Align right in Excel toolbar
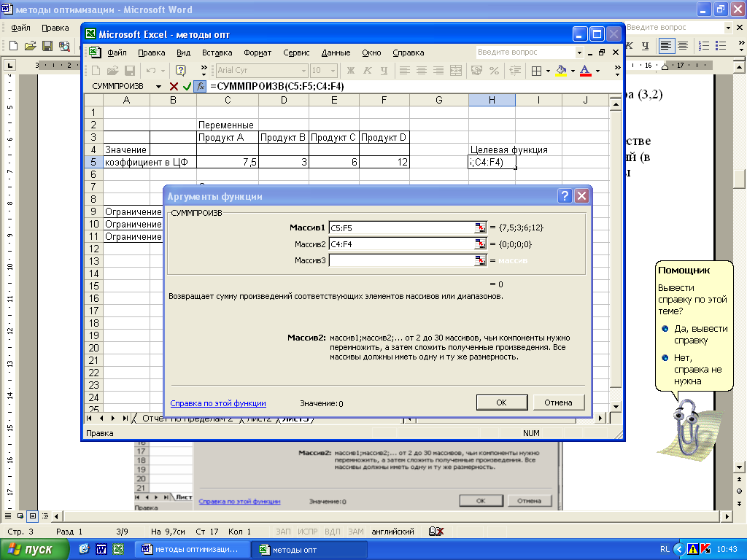 coord(438,71)
